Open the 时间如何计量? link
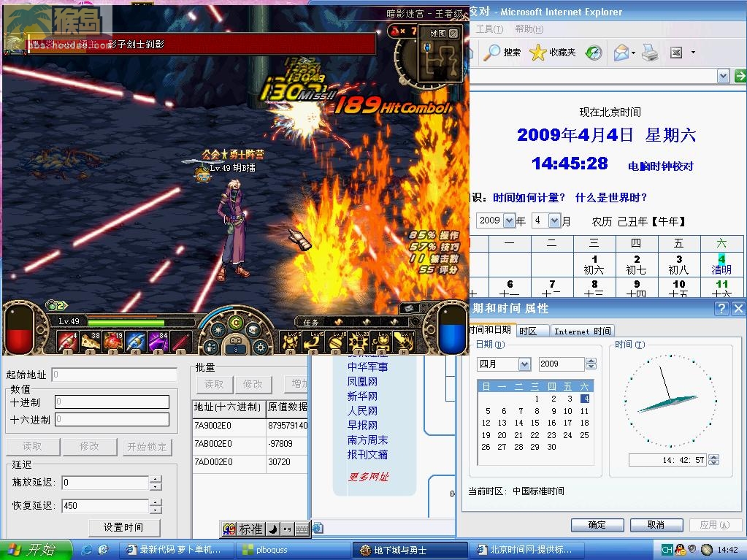 pos(529,198)
